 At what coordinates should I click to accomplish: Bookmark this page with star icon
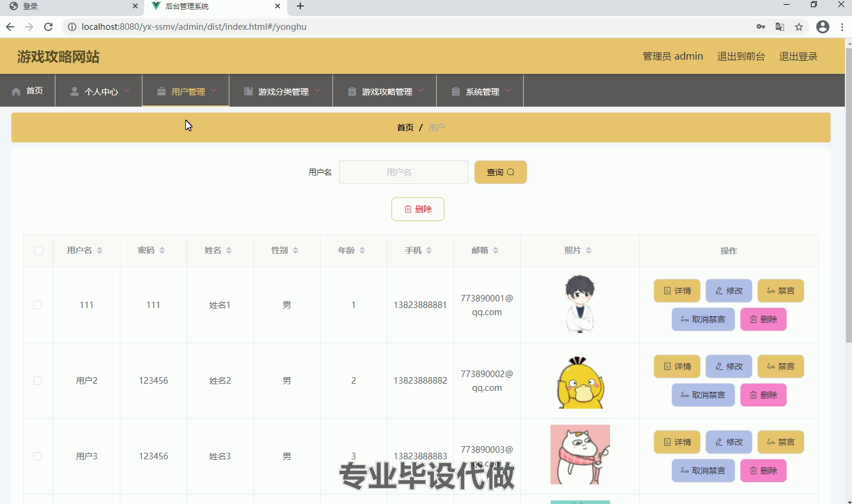(799, 27)
